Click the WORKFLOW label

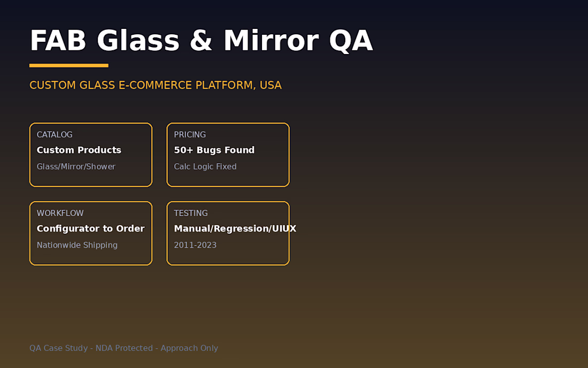60,213
